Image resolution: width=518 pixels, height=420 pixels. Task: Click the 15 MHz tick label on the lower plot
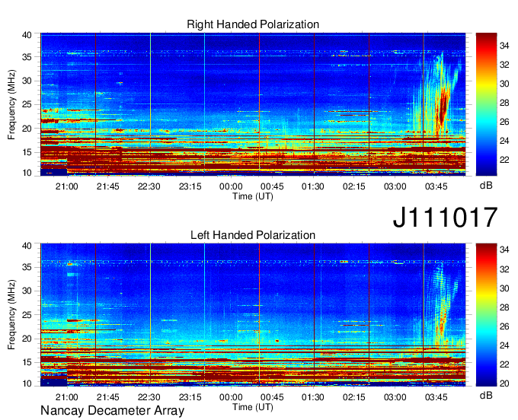point(27,362)
